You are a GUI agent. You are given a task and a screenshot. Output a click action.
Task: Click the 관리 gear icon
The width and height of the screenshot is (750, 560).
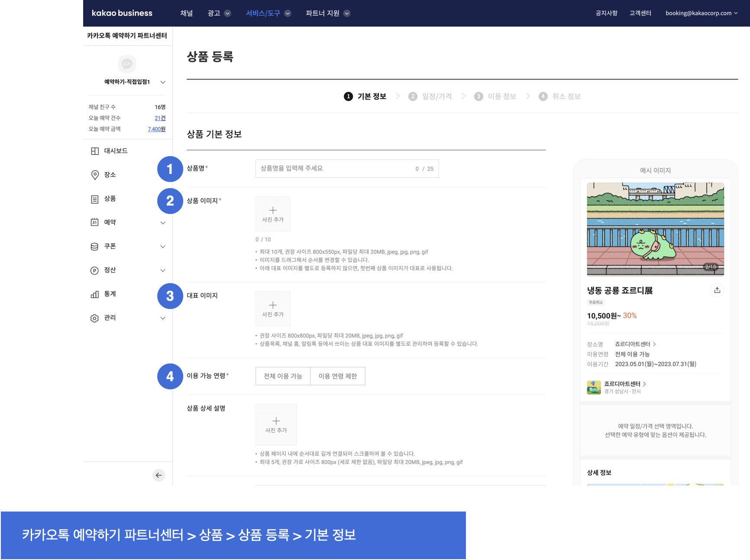coord(95,318)
